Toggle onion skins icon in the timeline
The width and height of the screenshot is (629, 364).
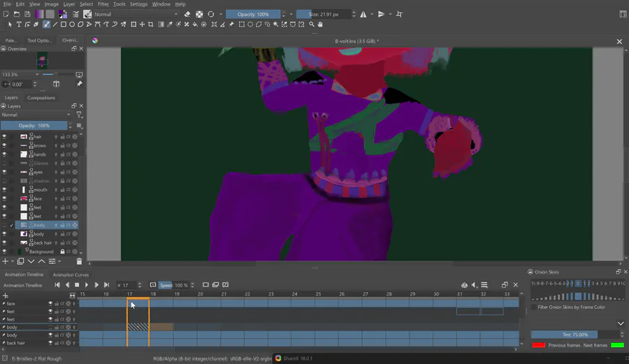pos(464,285)
